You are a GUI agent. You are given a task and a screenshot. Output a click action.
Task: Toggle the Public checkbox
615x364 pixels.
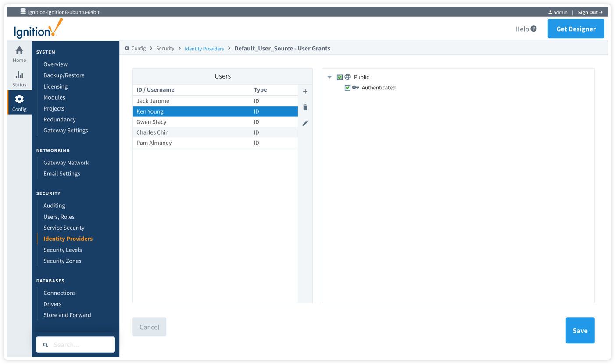click(340, 77)
